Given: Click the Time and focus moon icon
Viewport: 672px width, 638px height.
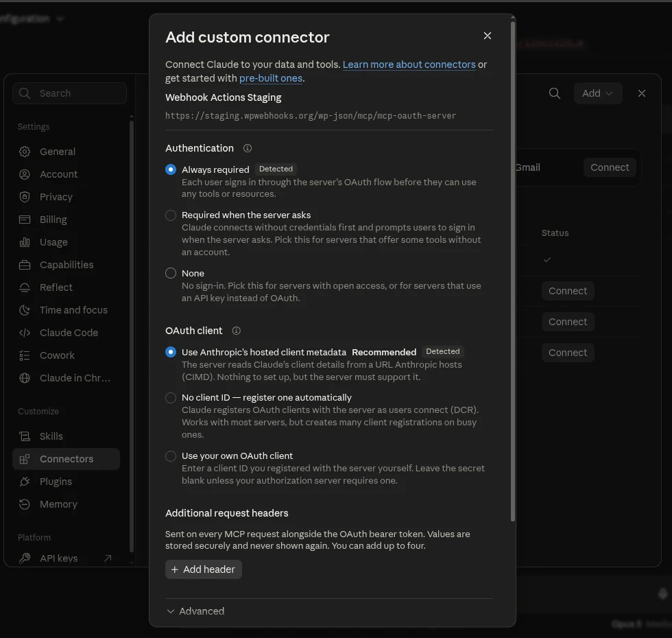Looking at the screenshot, I should click(25, 310).
